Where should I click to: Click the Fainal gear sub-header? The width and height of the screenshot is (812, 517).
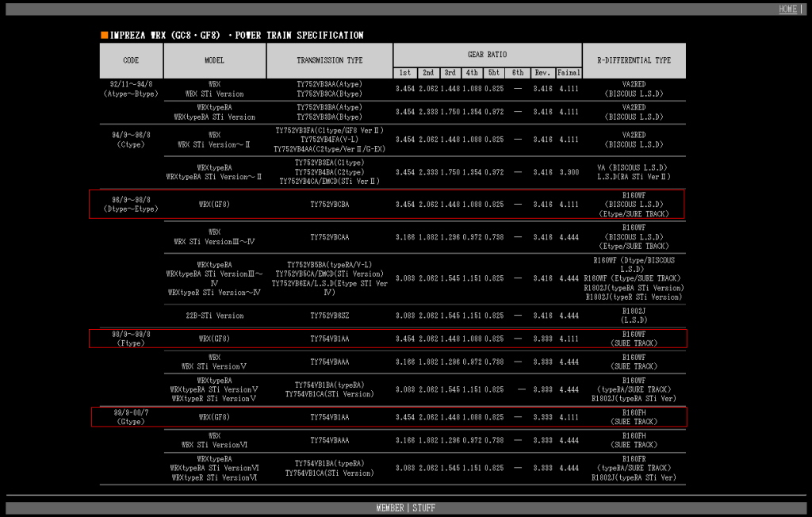(x=569, y=73)
